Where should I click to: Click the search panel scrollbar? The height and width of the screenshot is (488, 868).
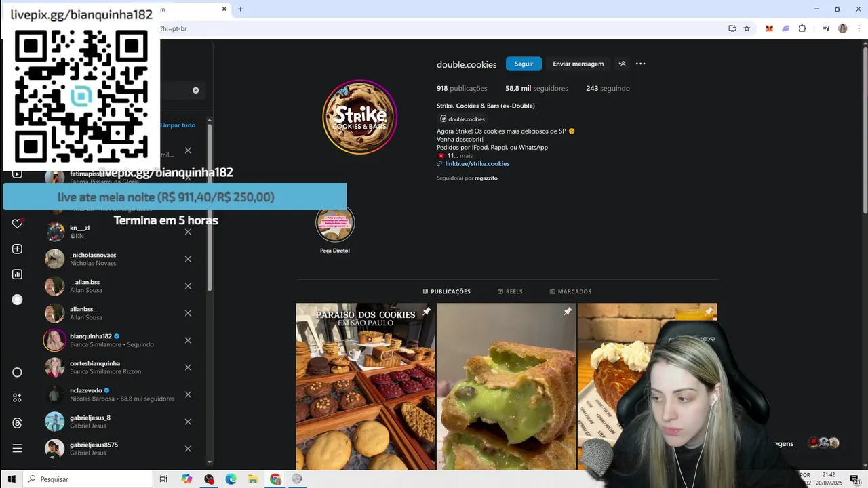click(x=210, y=207)
